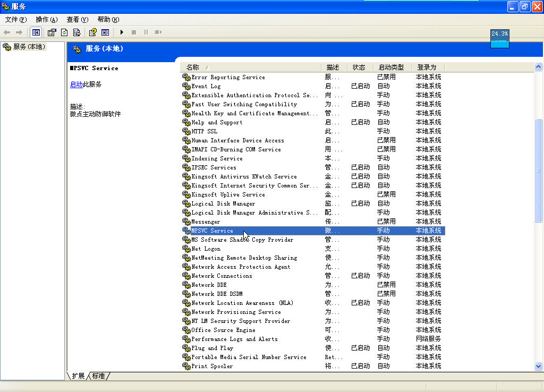Viewport: 544px width, 392px height.
Task: Sort by the 状态 column header
Action: pos(360,67)
